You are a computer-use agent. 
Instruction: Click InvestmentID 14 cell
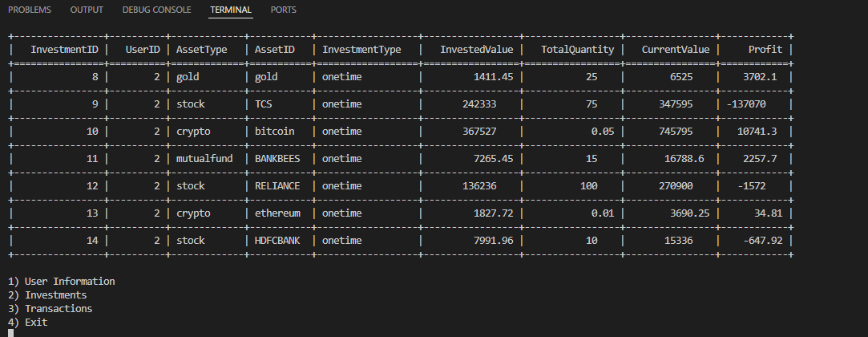pos(92,240)
